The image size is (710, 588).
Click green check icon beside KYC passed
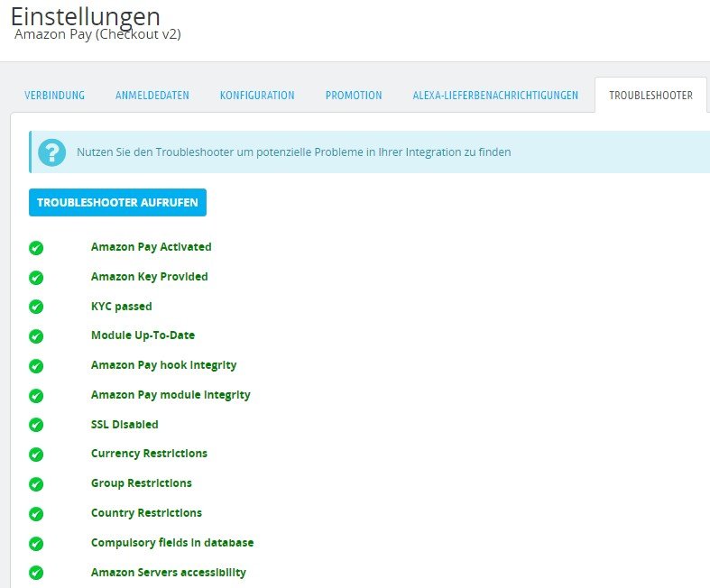coord(36,307)
